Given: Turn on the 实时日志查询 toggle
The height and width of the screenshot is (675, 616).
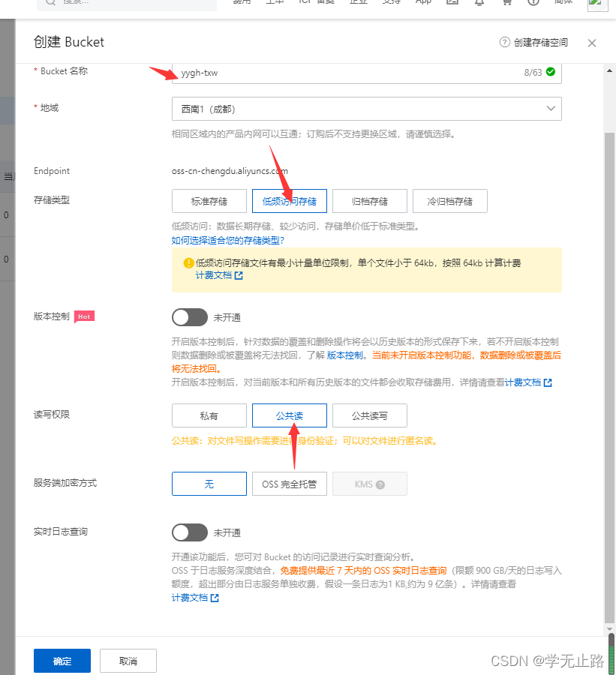Looking at the screenshot, I should coord(190,532).
